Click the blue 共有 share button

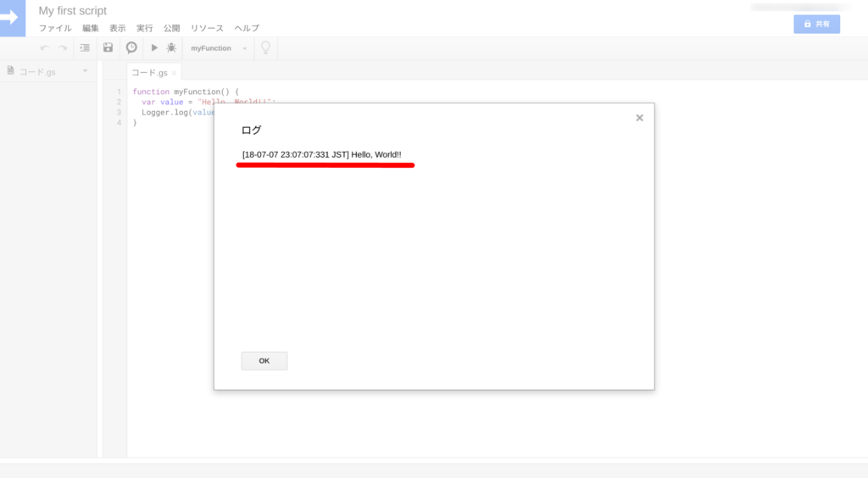(x=816, y=24)
